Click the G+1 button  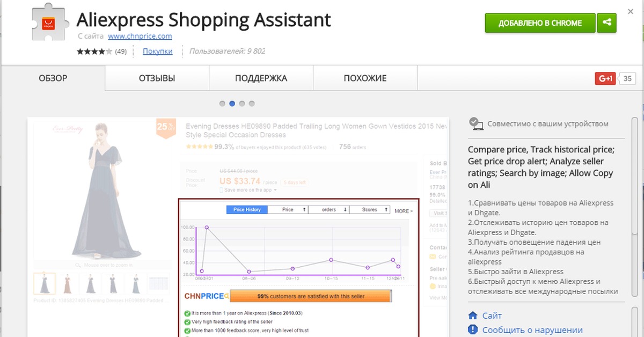pyautogui.click(x=605, y=78)
